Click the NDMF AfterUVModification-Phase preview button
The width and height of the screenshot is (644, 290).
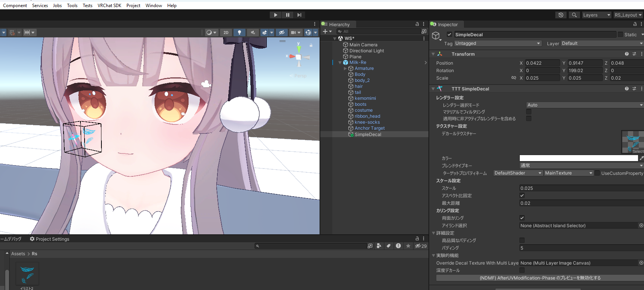(540, 278)
